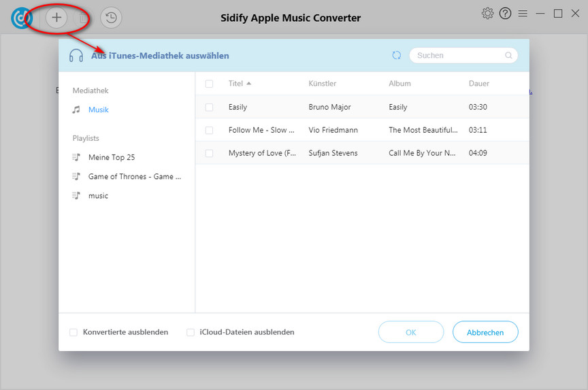588x390 pixels.
Task: Click duration 04:09
Action: point(478,152)
